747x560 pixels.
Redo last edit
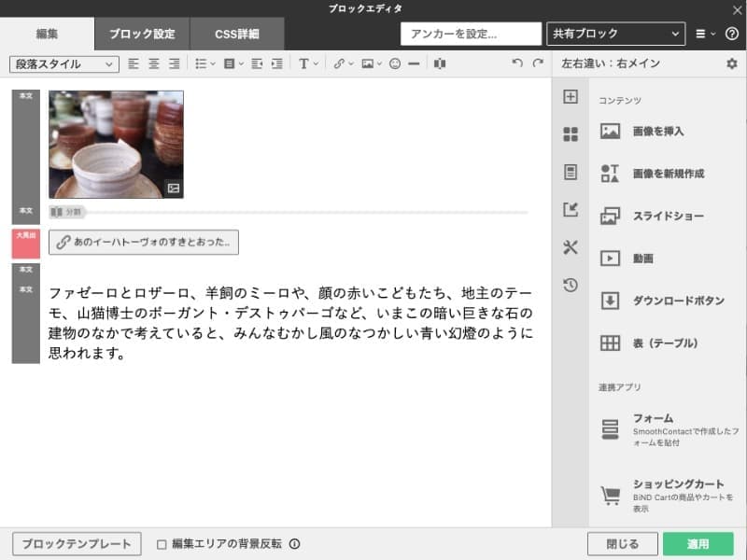point(538,63)
